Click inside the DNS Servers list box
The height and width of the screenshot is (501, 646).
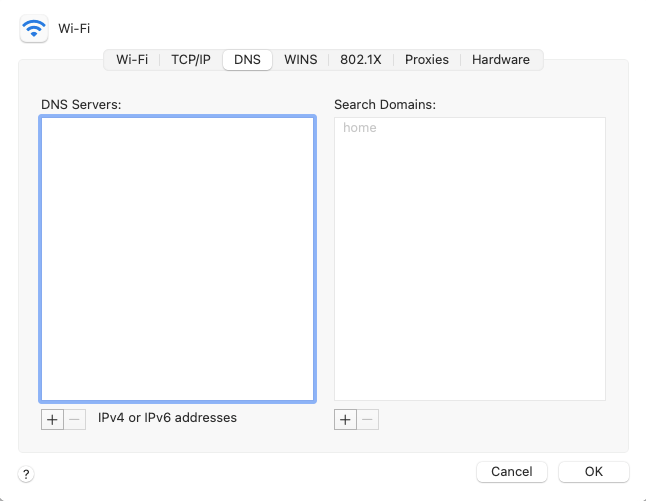point(177,258)
